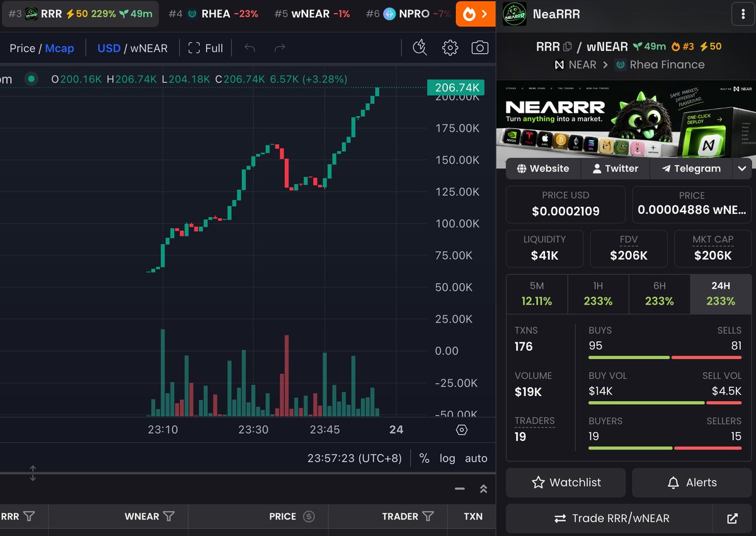Viewport: 756px width, 536px height.
Task: Open trade in external window icon
Action: pos(732,518)
